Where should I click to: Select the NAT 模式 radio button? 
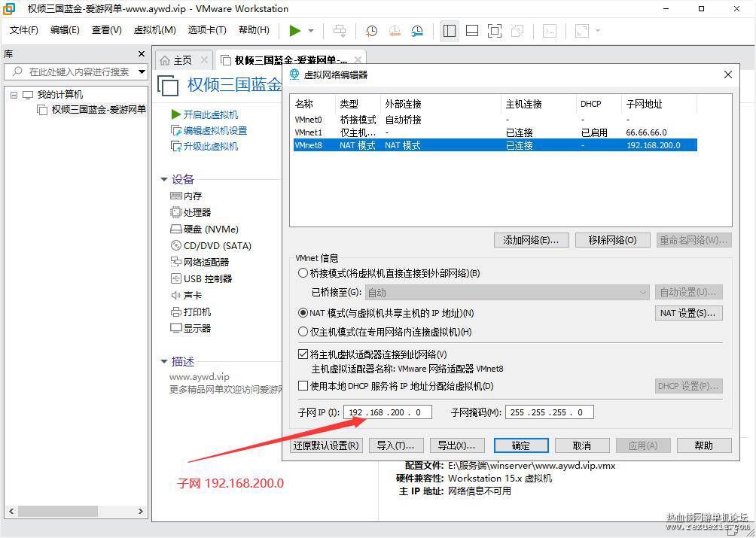click(303, 313)
